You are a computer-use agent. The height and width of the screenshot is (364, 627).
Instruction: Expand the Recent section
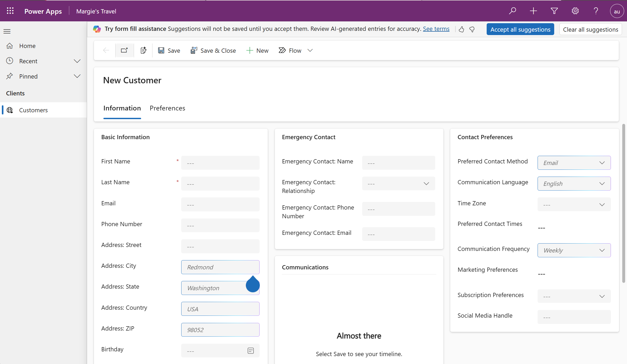coord(77,61)
